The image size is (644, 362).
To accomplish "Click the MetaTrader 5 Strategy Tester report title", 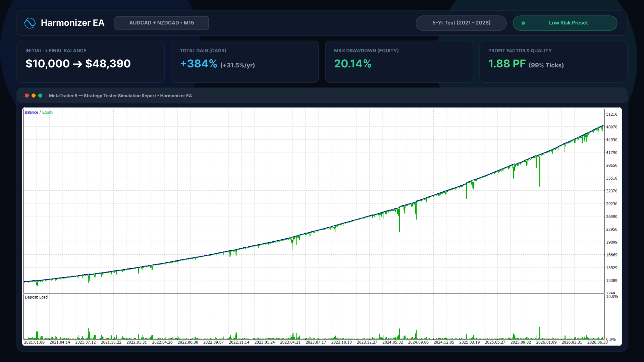I will click(120, 96).
